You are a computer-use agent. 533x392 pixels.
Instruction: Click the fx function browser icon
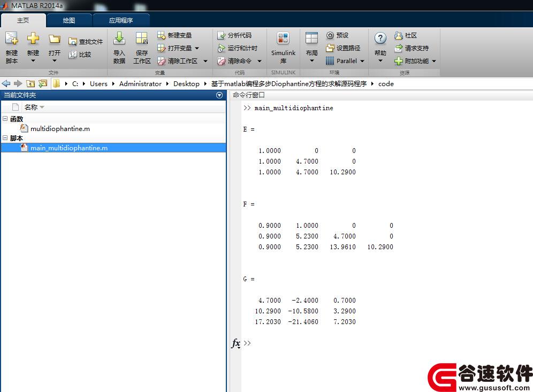(x=235, y=343)
